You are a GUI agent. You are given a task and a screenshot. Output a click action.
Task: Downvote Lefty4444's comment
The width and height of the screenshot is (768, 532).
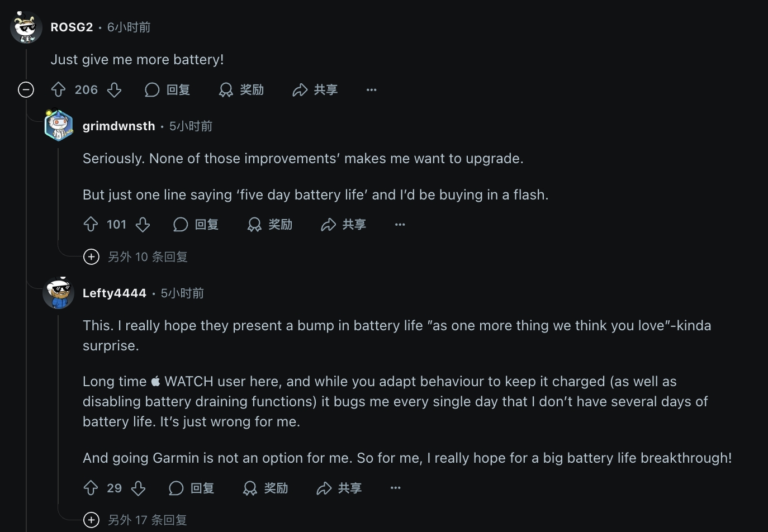click(138, 488)
